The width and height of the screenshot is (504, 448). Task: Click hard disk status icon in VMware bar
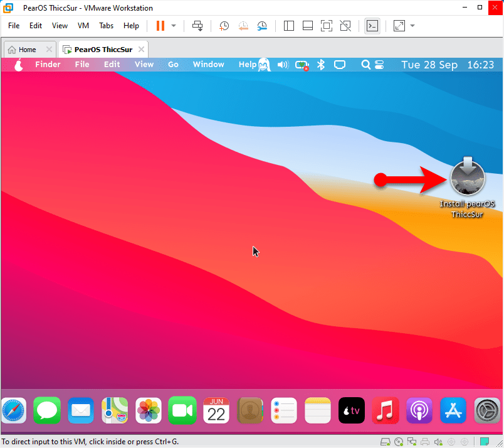click(386, 442)
